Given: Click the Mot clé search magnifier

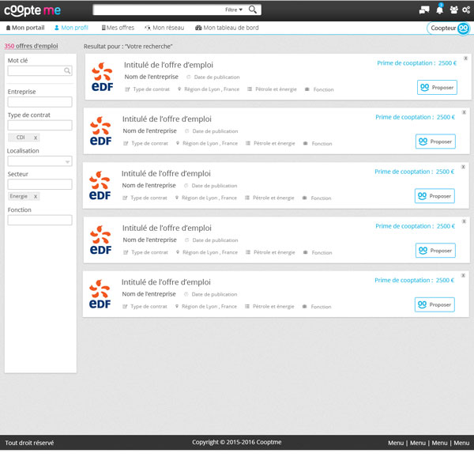Looking at the screenshot, I should point(67,70).
